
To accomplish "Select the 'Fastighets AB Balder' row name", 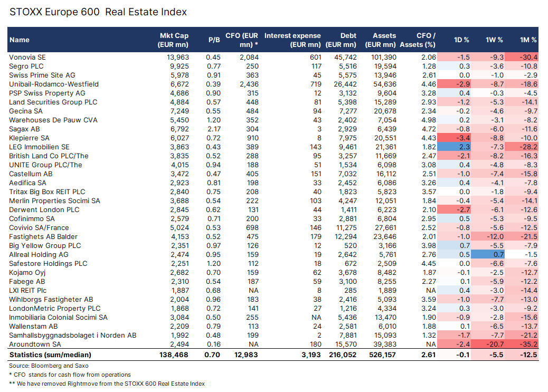I will click(x=43, y=236).
